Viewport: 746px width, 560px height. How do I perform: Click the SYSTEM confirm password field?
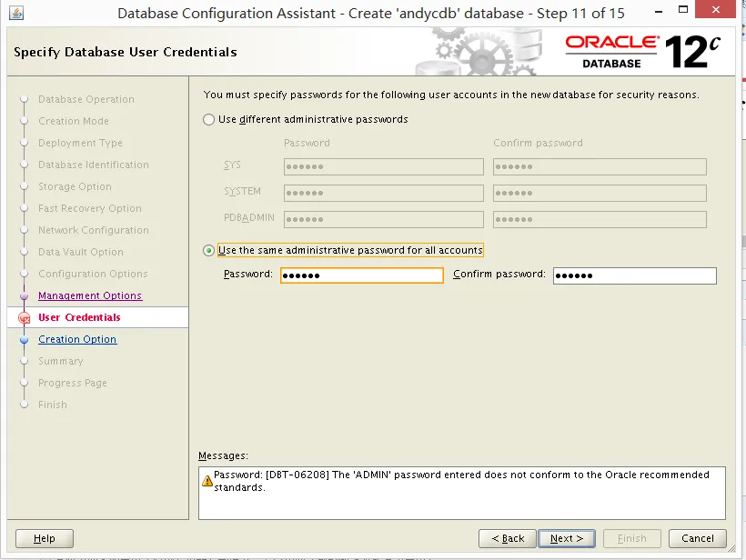(600, 193)
